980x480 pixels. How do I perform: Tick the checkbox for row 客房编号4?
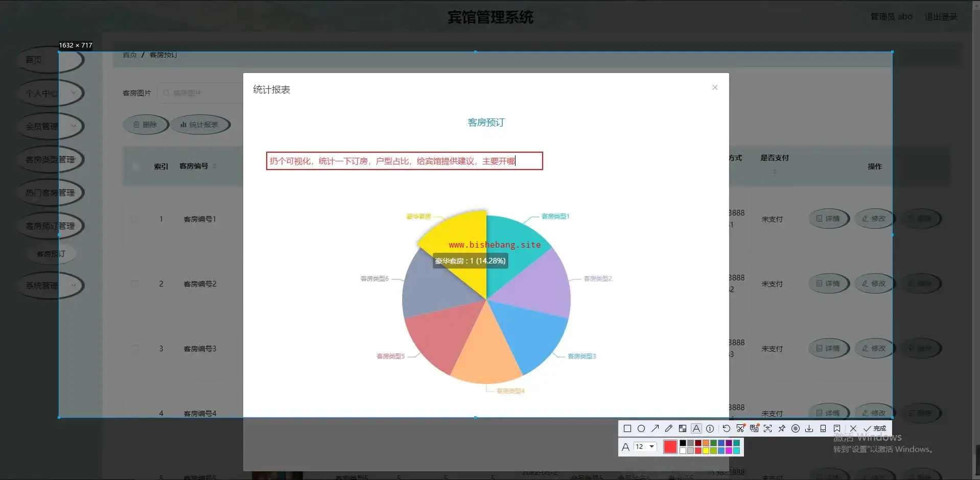click(x=135, y=414)
